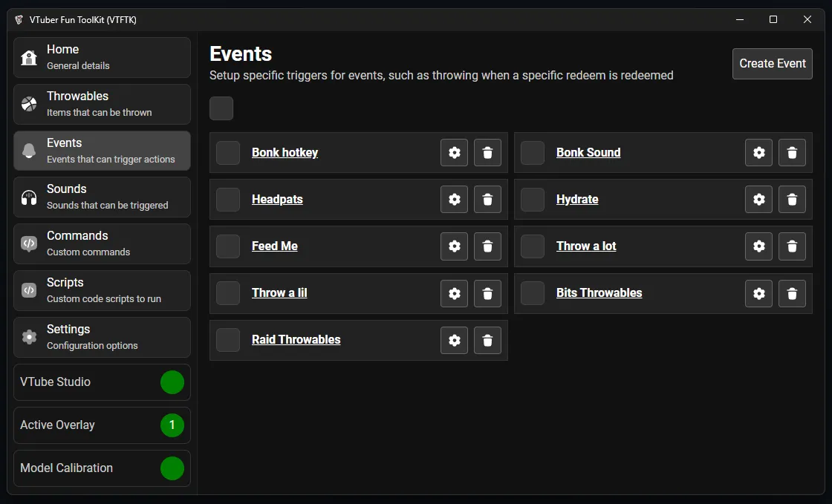
Task: Toggle the select-all checkbox above the event list
Action: tap(221, 108)
